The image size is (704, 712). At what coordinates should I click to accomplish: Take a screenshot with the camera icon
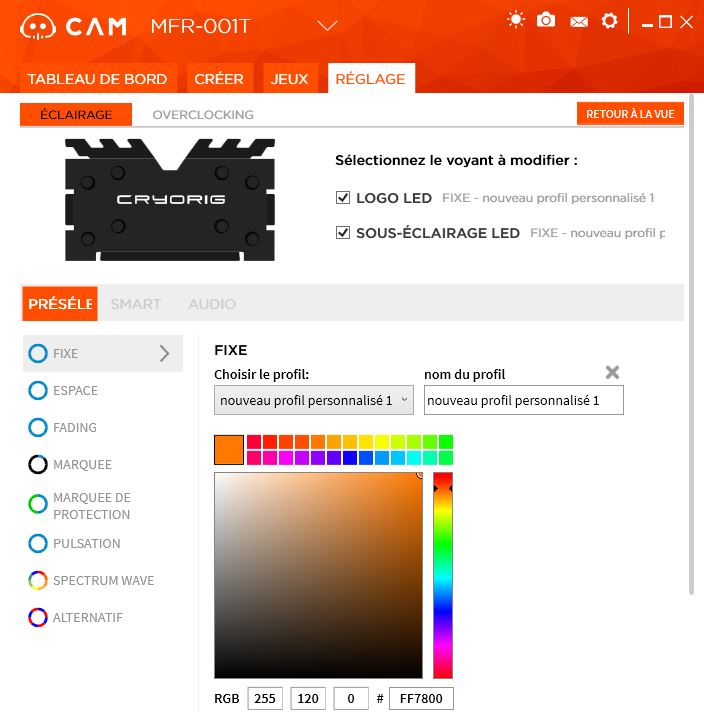(545, 20)
